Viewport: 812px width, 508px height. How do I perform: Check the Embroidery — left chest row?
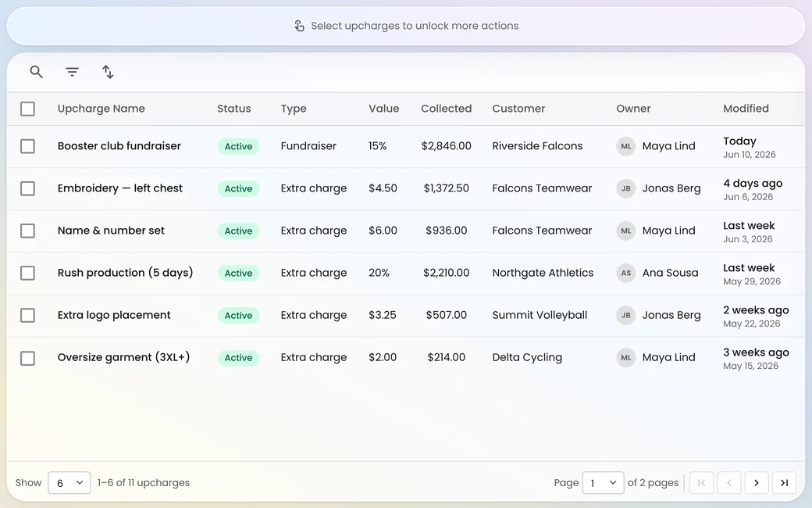pyautogui.click(x=27, y=188)
